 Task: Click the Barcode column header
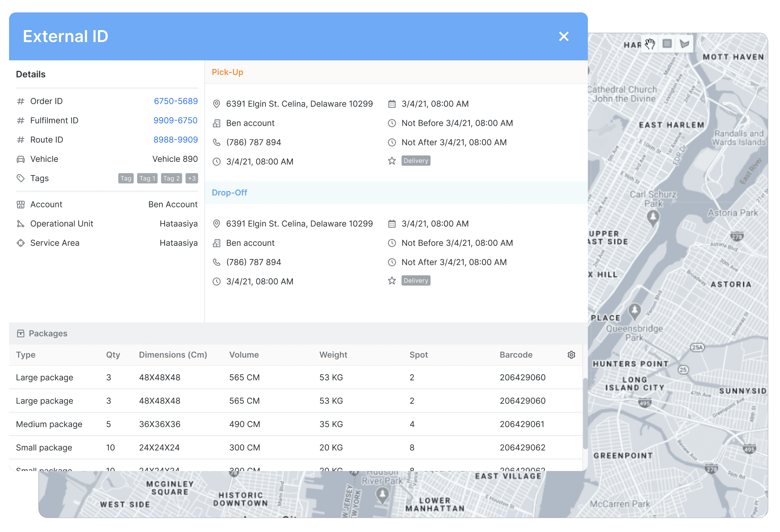tap(516, 355)
